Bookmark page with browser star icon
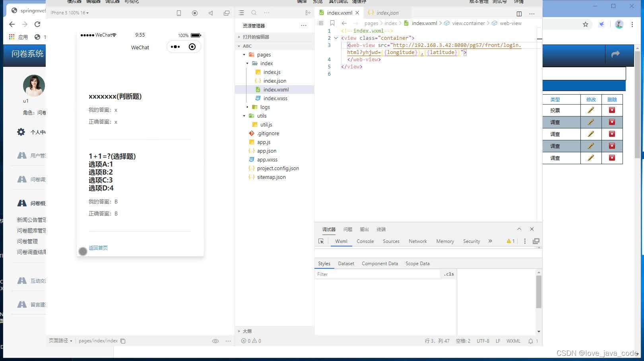This screenshot has width=644, height=361. pos(586,24)
